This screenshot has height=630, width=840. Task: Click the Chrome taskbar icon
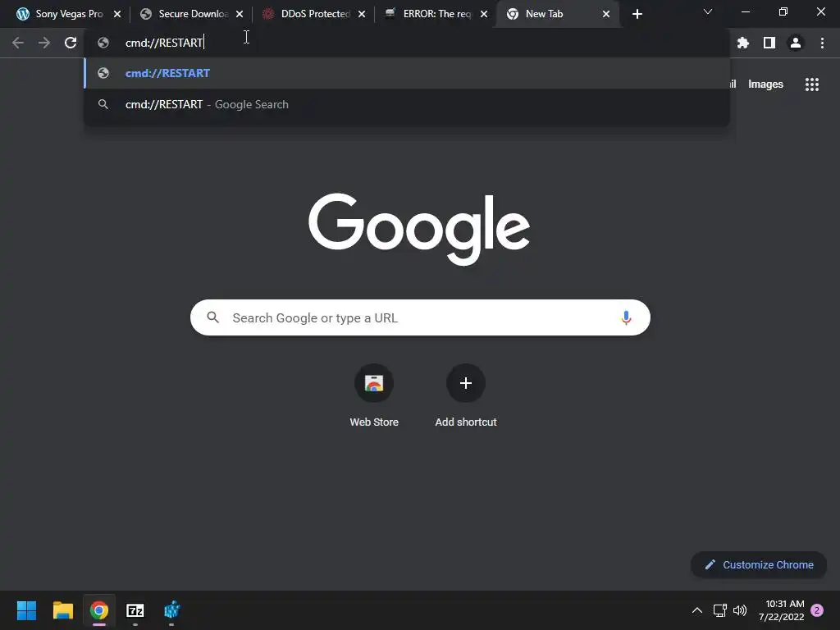99,610
